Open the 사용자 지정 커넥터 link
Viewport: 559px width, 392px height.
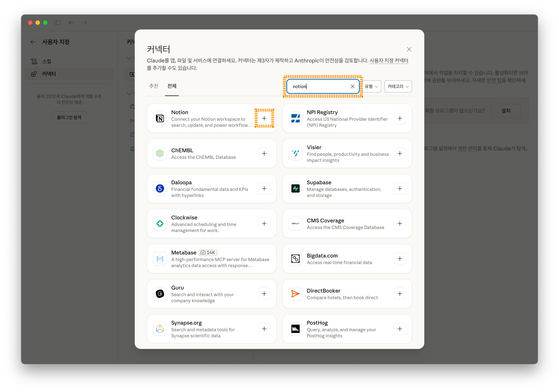click(x=389, y=60)
